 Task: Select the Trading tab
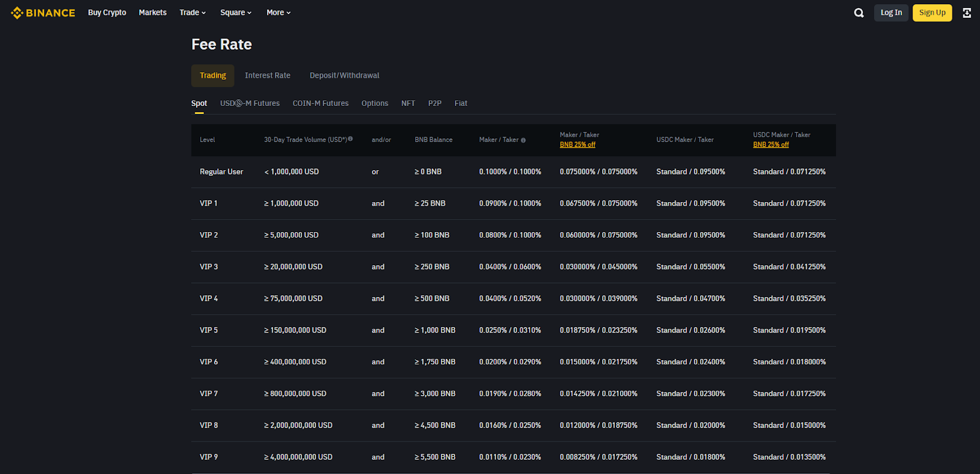pos(213,75)
